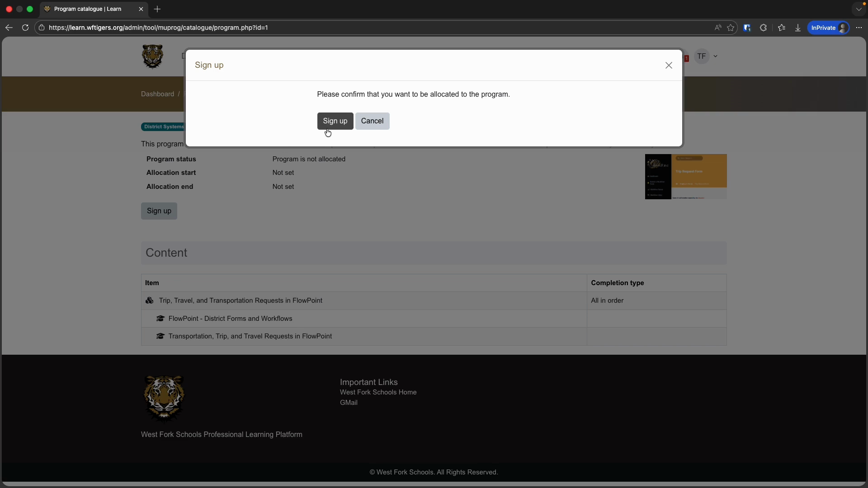Open the West Fork Schools Home link
The image size is (868, 488).
tap(378, 392)
